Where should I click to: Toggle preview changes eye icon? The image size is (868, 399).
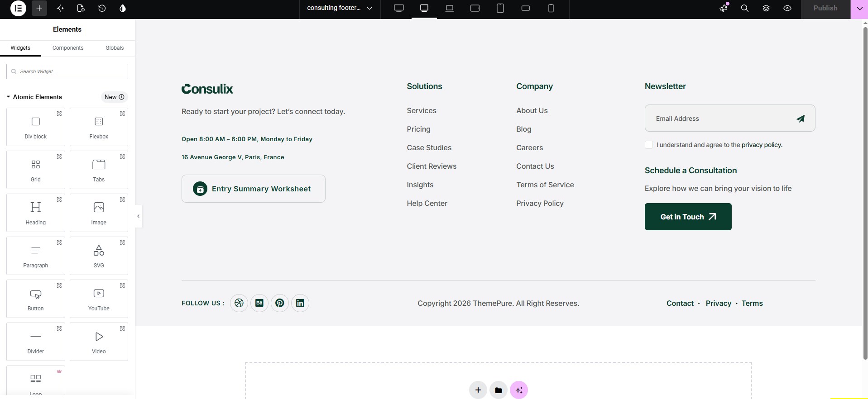point(787,8)
